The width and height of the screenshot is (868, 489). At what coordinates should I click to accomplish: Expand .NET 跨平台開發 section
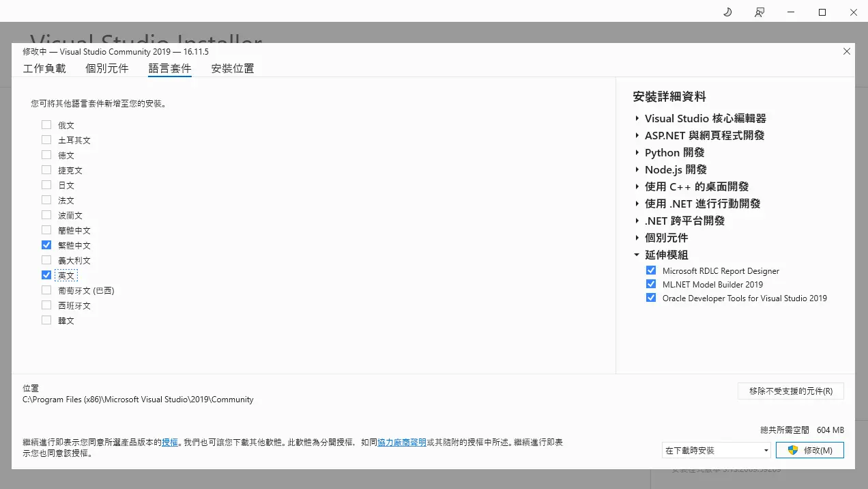[637, 221]
